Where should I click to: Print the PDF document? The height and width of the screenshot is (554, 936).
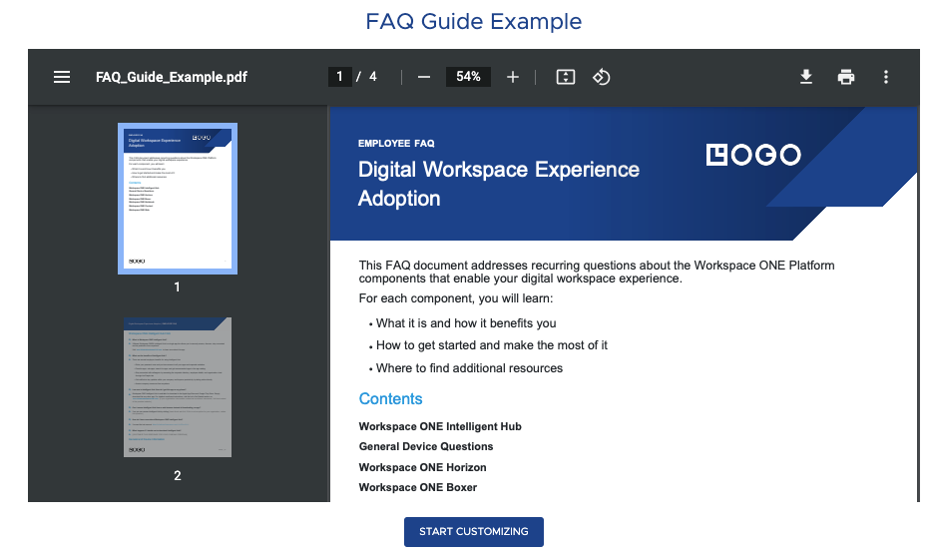[x=846, y=77]
